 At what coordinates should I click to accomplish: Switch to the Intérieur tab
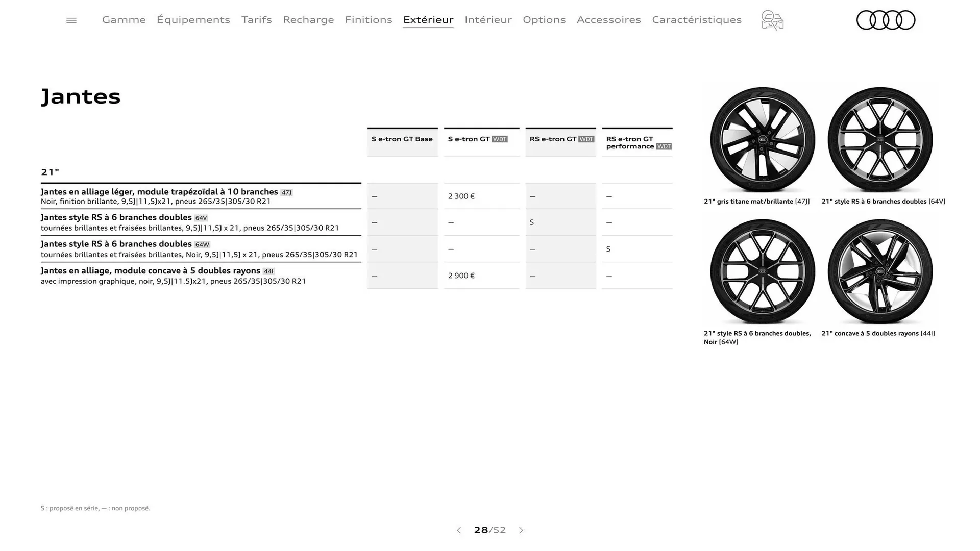click(488, 20)
